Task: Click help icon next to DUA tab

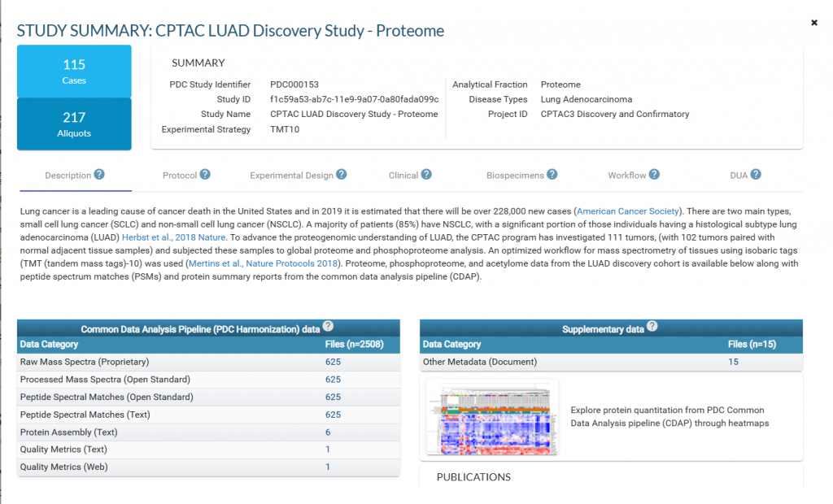Action: pos(756,175)
